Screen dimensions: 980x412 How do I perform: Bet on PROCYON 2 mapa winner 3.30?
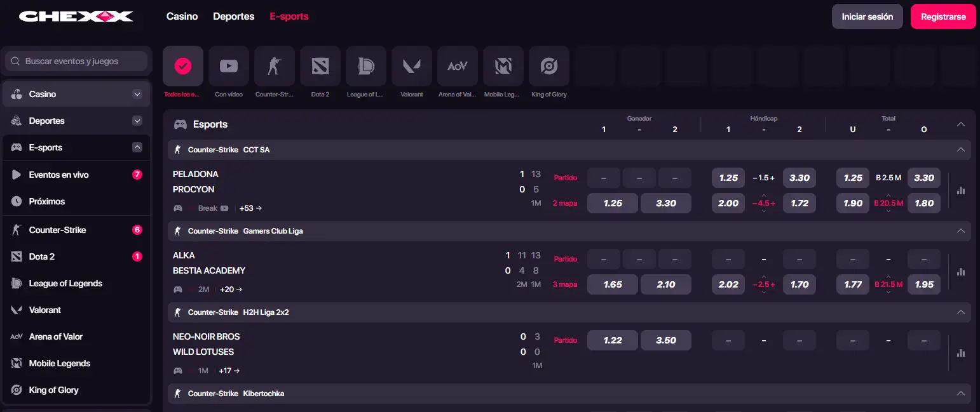pos(666,203)
